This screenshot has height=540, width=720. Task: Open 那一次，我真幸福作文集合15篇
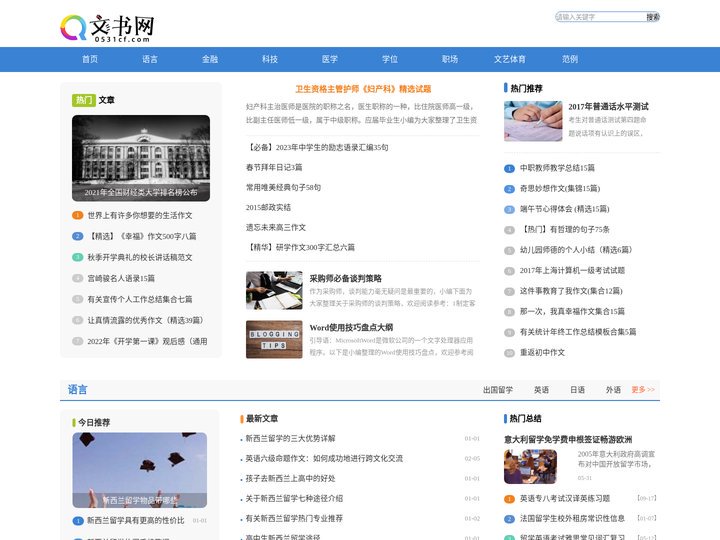pyautogui.click(x=572, y=311)
